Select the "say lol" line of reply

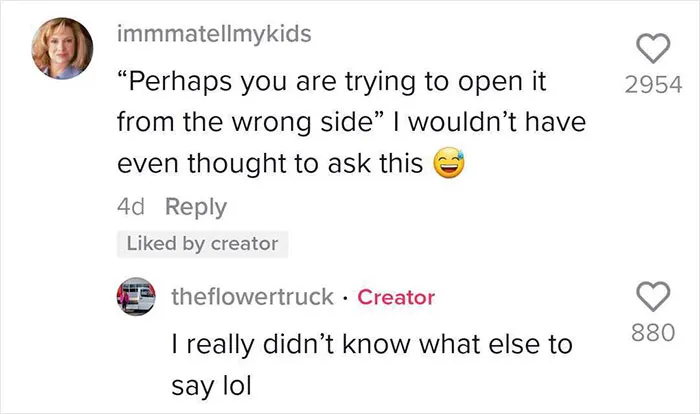pos(211,386)
